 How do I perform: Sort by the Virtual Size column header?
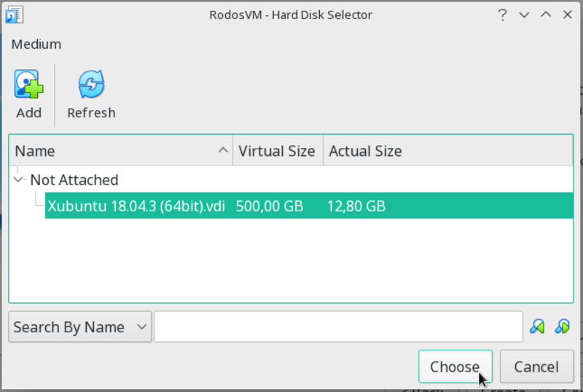[x=277, y=152]
